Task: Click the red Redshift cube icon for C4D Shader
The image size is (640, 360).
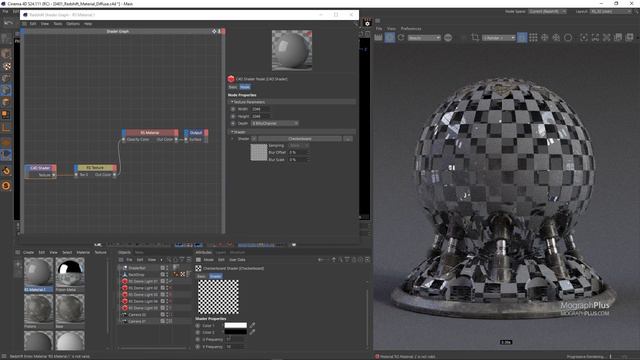Action: coord(231,79)
